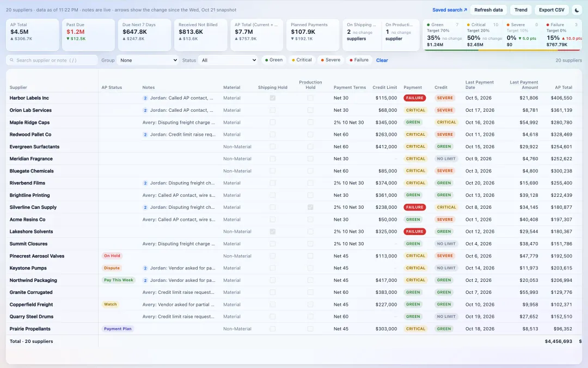Open the Group dropdown set to None
This screenshot has width=588, height=368.
click(148, 60)
